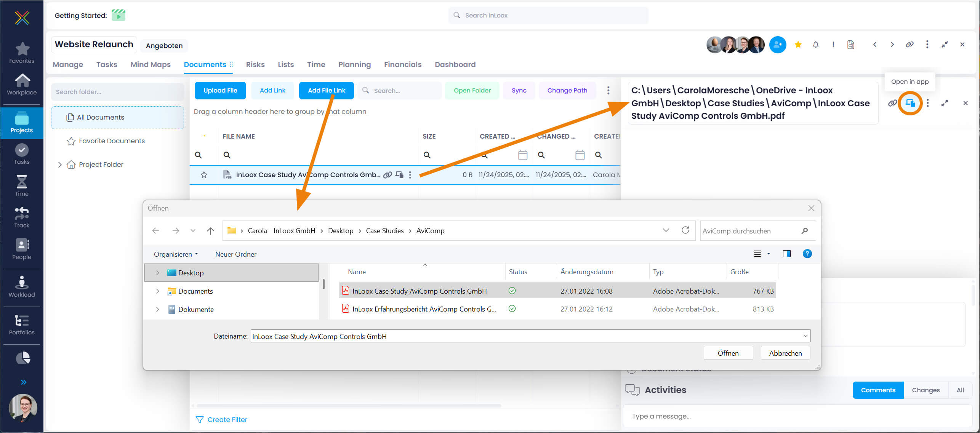Expand the document side panel
The image size is (980, 433).
pyautogui.click(x=945, y=103)
